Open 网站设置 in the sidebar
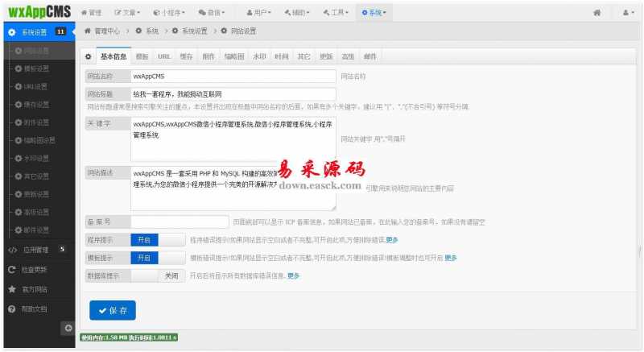The width and height of the screenshot is (644, 352). (36, 51)
